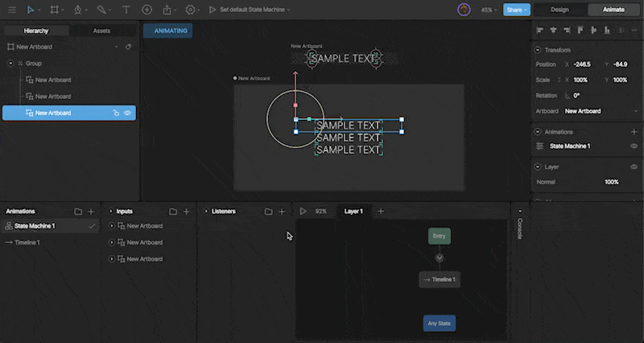Click the Position X value -246.5
This screenshot has width=644, height=343.
click(x=582, y=64)
